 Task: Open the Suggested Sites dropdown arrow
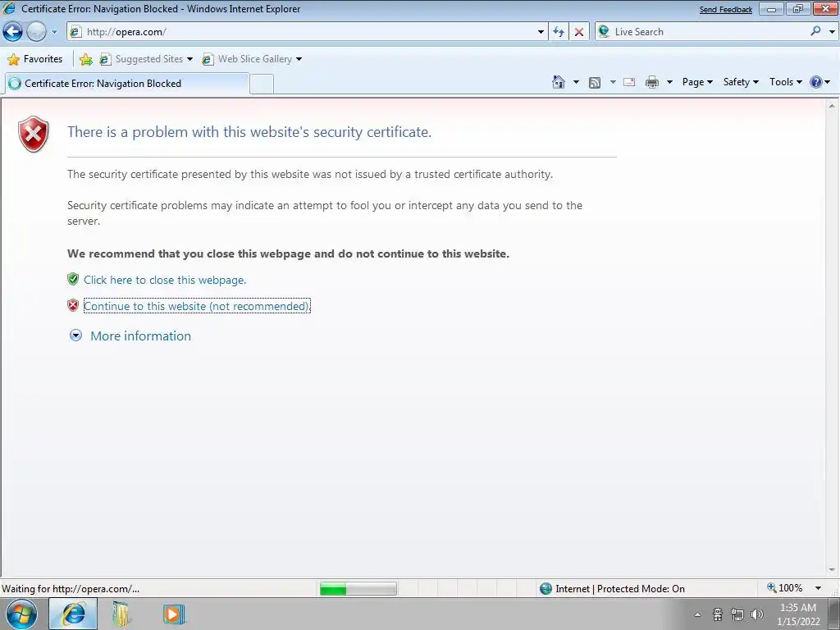point(189,59)
